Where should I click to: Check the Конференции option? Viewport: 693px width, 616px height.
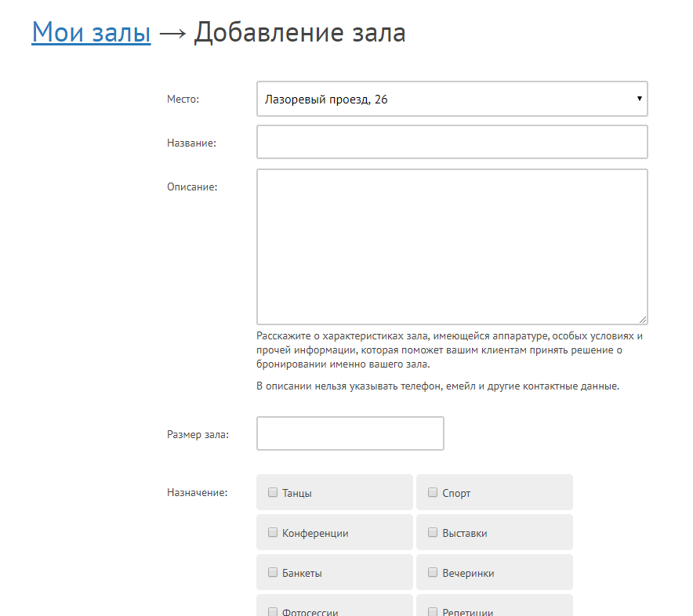[x=273, y=533]
